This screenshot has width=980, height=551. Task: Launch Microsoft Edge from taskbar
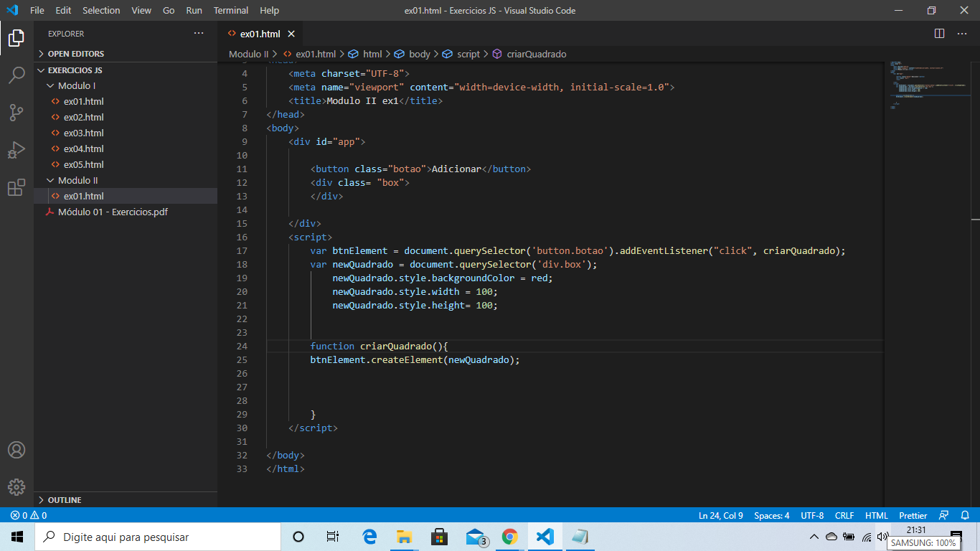click(x=369, y=537)
